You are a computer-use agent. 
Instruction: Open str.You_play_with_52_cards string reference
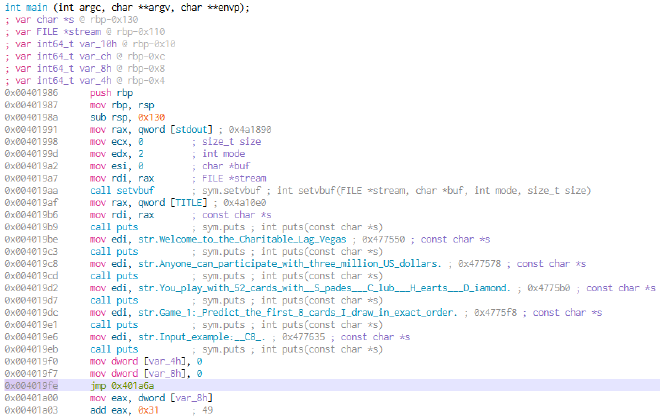pyautogui.click(x=324, y=288)
